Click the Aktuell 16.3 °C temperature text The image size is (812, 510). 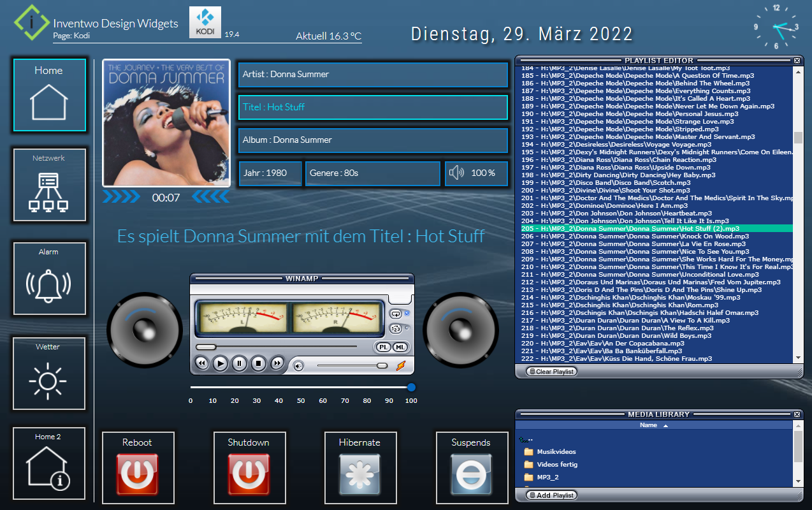coord(328,36)
